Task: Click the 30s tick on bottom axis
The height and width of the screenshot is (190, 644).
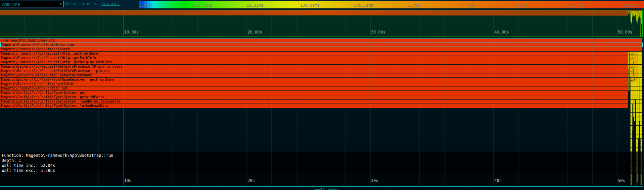Action: pos(374,181)
